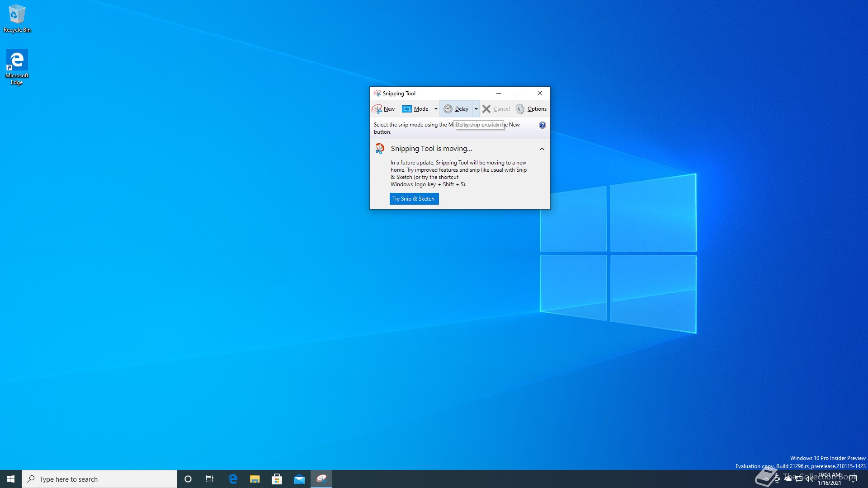Open Edge browser from taskbar
This screenshot has width=868, height=488.
(233, 479)
